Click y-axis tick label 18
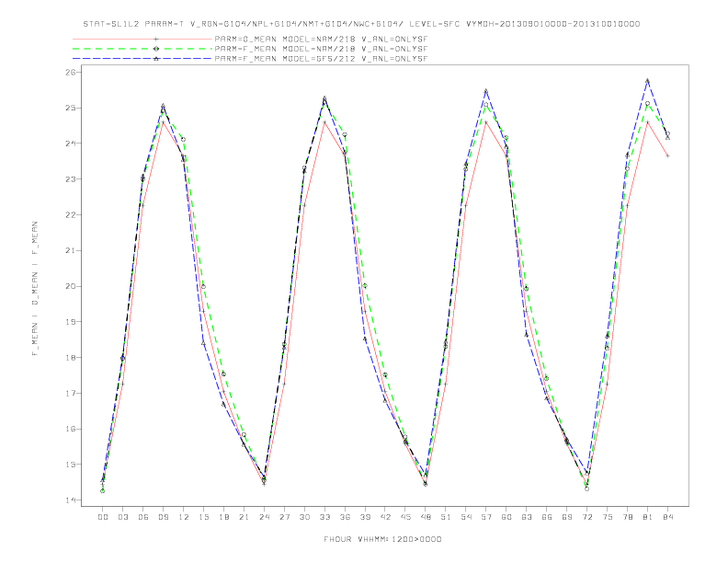This screenshot has width=728, height=563. coord(71,357)
